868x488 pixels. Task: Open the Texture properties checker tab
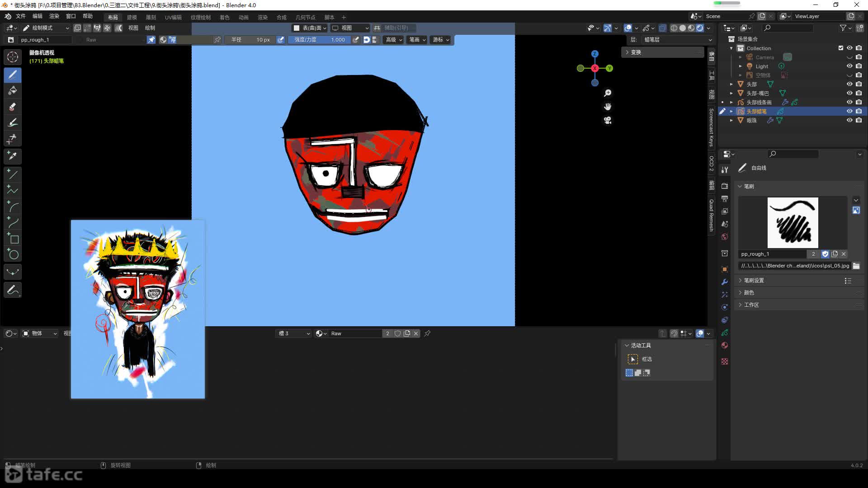tap(725, 361)
